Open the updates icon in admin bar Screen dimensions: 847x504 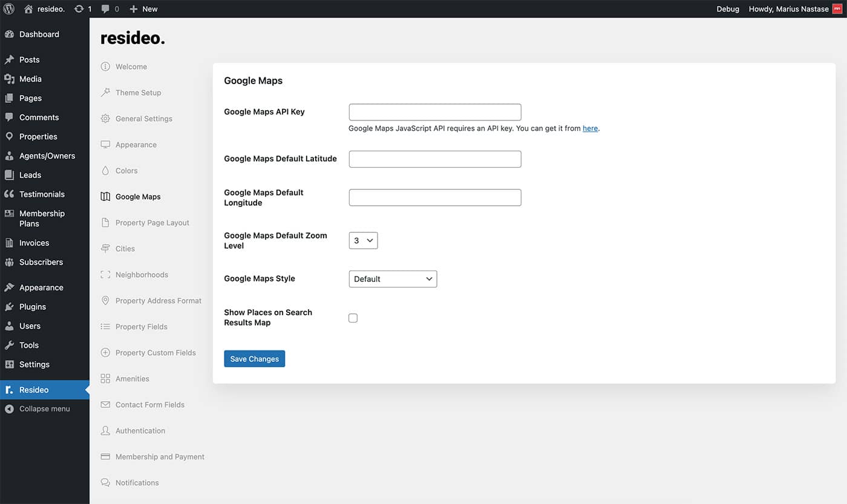click(79, 9)
